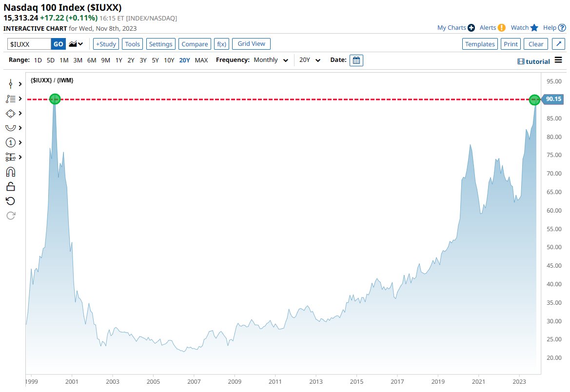Expand the measurement tool flyout arrow

20,157
